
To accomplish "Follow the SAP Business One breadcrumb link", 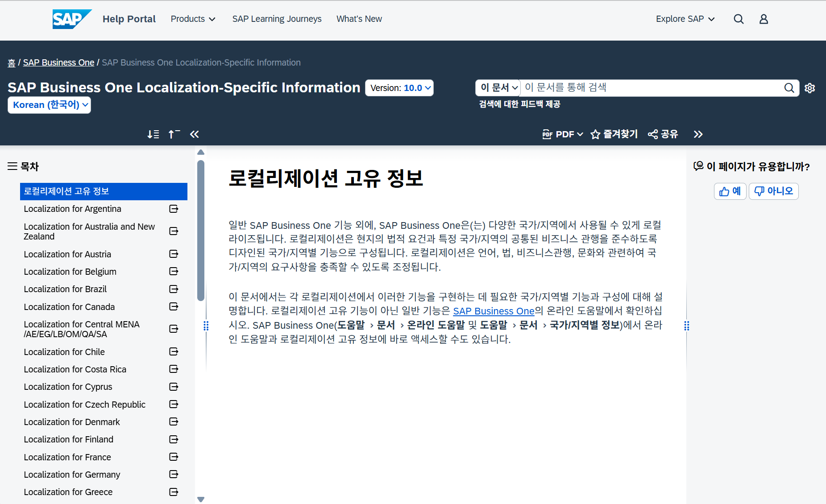I will [x=58, y=62].
